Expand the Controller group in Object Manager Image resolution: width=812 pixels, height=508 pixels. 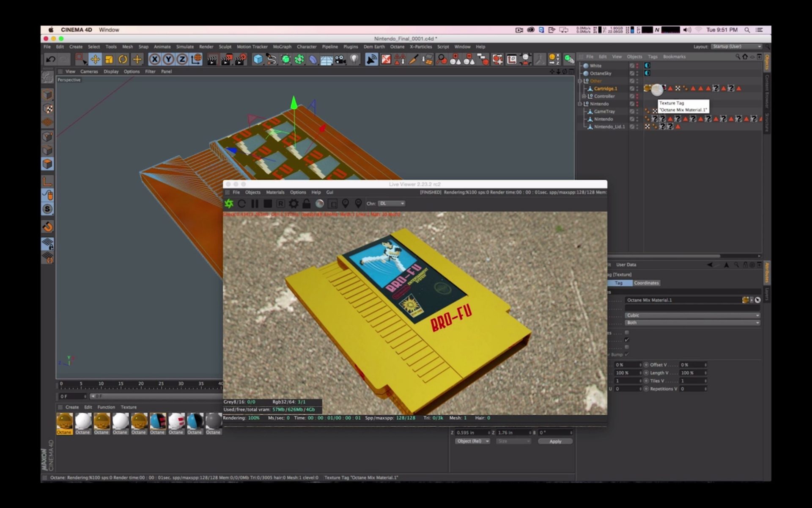[x=584, y=96]
